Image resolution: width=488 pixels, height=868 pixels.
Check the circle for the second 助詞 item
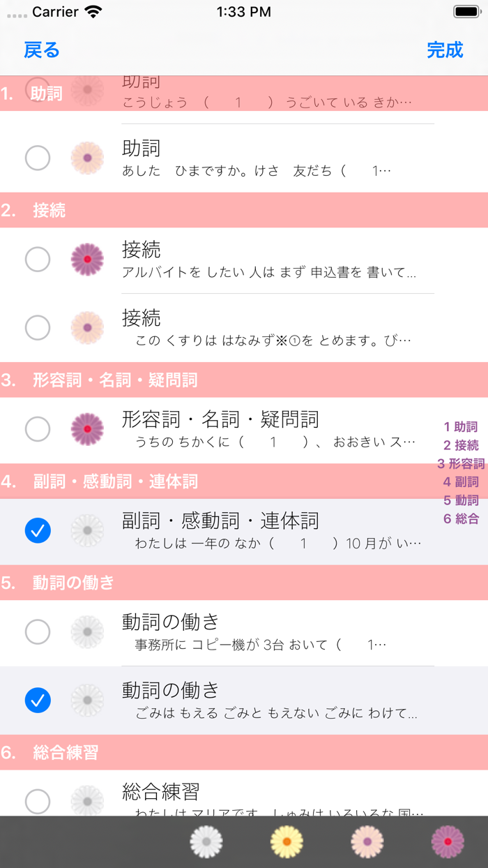[38, 157]
